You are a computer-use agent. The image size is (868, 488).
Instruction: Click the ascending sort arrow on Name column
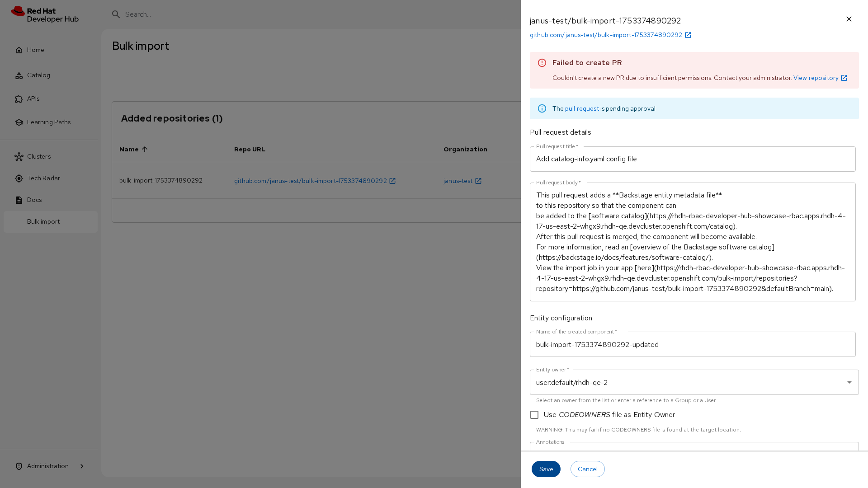145,149
